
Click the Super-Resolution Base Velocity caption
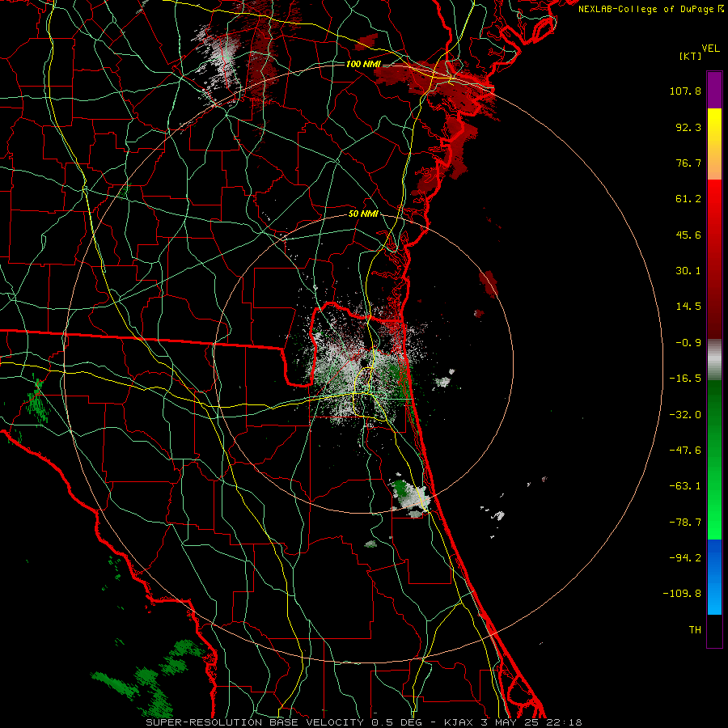(x=363, y=722)
